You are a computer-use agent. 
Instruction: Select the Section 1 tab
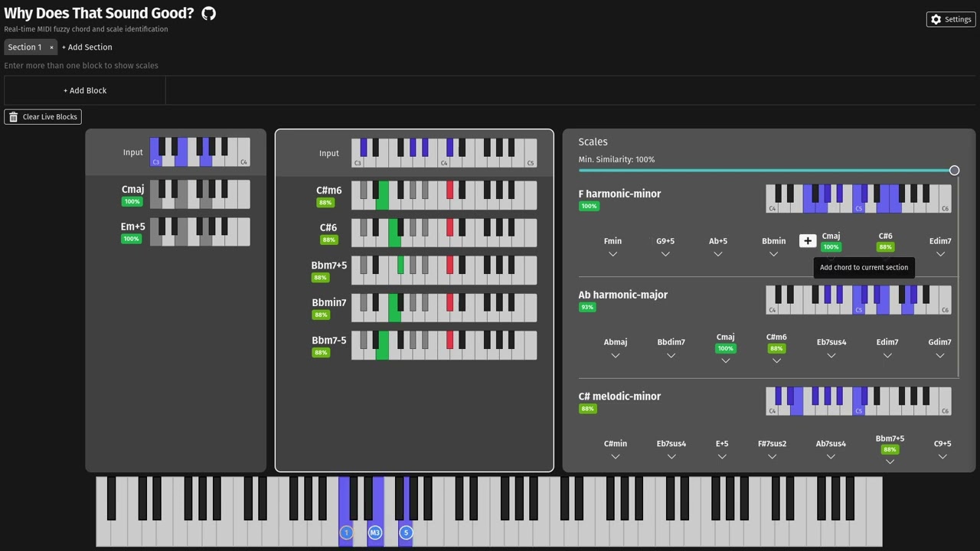[x=25, y=47]
